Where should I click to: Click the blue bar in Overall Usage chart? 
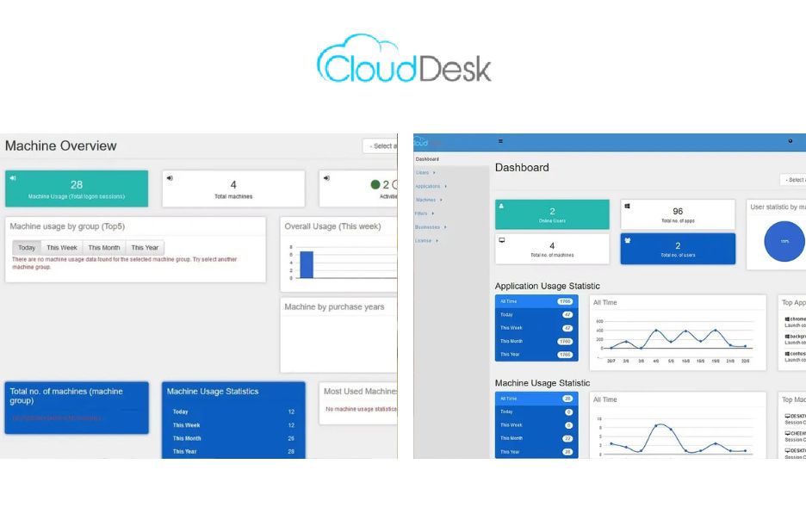click(x=306, y=264)
